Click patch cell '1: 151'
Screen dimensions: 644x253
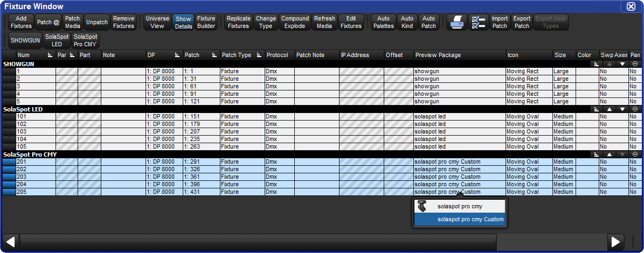(201, 116)
